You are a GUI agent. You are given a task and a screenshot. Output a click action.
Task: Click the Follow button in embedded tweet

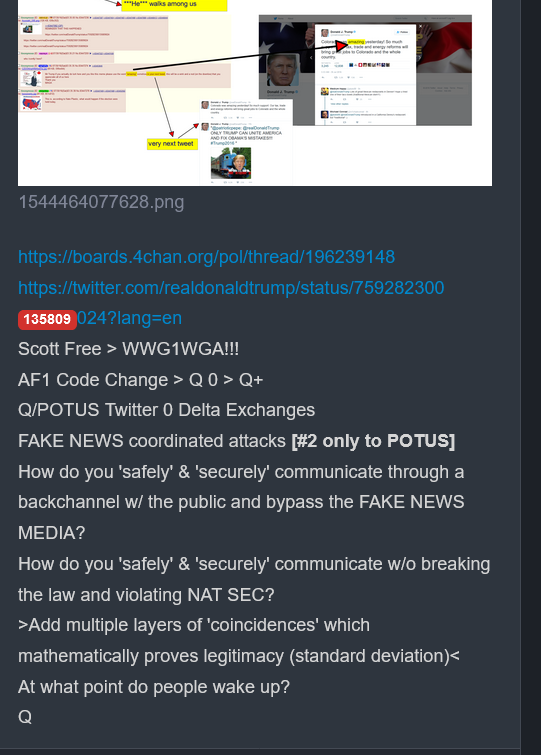pyautogui.click(x=402, y=32)
